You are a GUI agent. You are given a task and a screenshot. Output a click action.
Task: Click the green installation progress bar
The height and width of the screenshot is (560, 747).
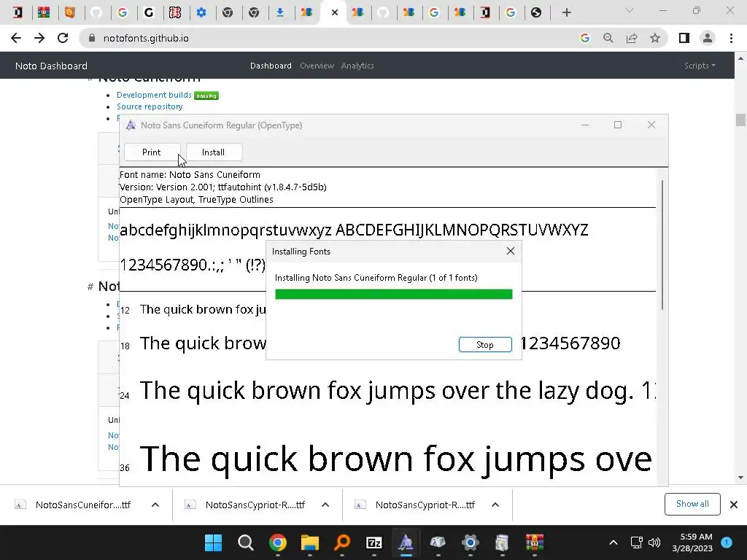pos(393,295)
